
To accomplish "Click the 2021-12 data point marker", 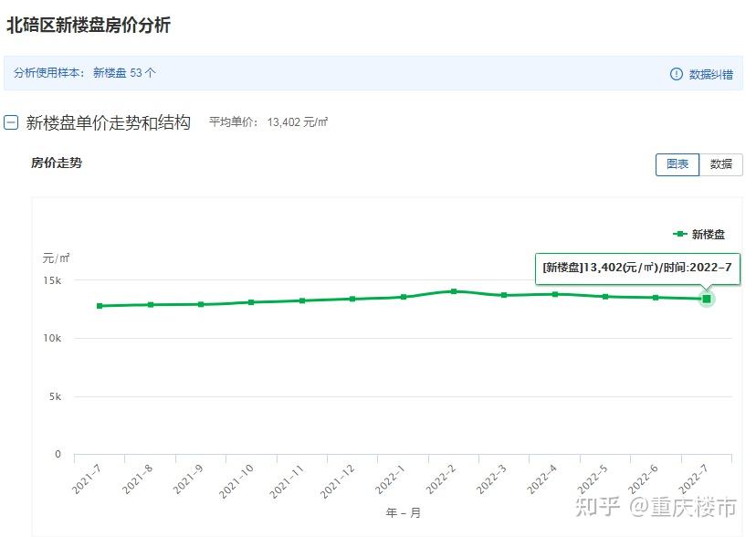I will (352, 299).
